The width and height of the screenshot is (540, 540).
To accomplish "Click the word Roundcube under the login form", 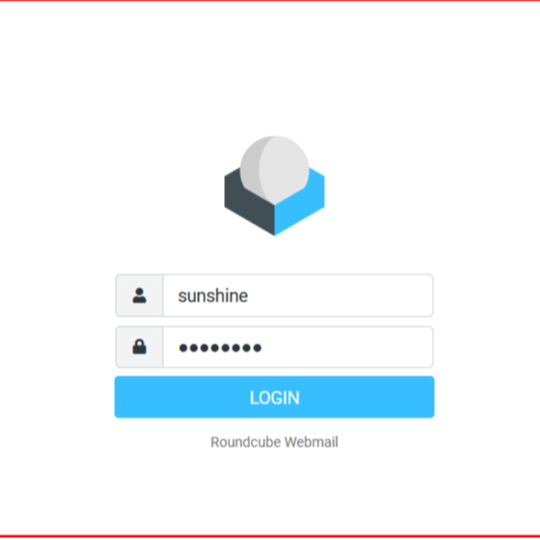I will click(x=246, y=442).
